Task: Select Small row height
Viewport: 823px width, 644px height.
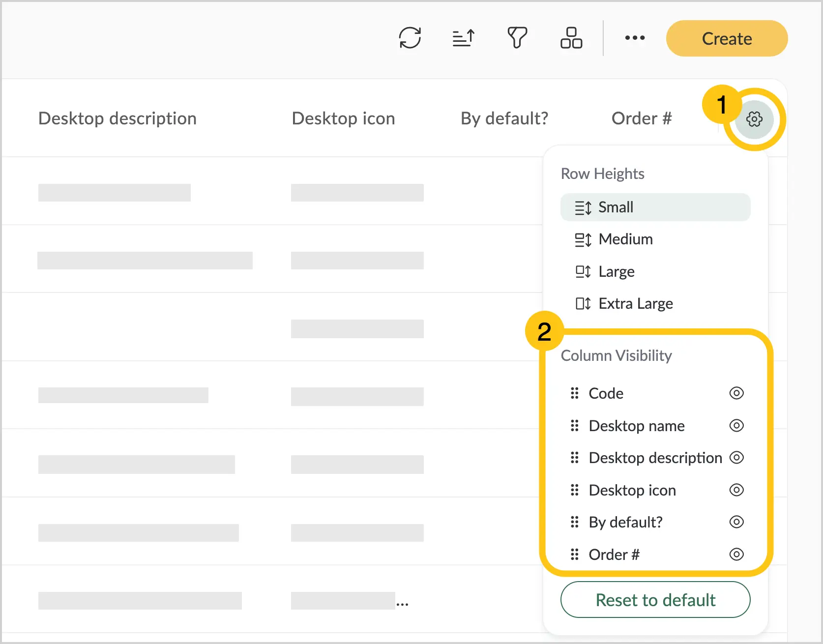Action: tap(655, 207)
